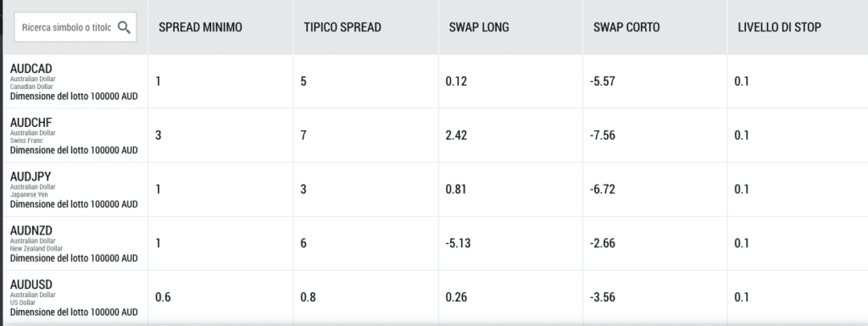This screenshot has height=326, width=868.
Task: Click AUDUSD minimum spread value 0.6
Action: [x=163, y=297]
